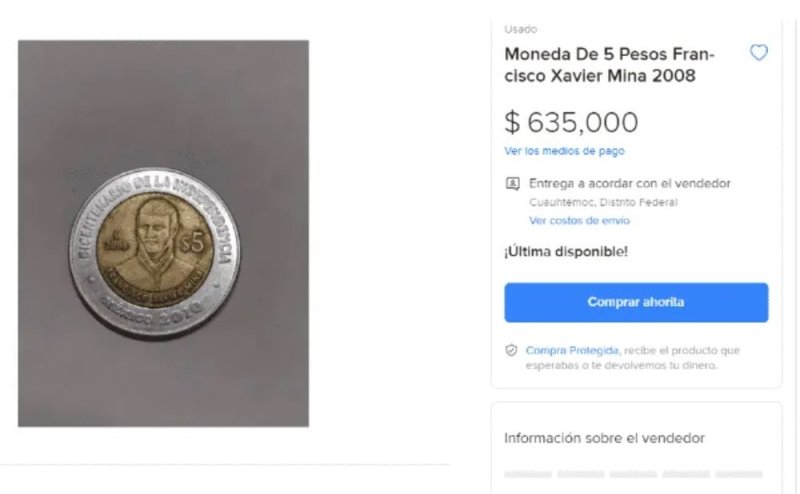Click the Compra Protegida shield icon
Image resolution: width=800 pixels, height=494 pixels.
click(x=511, y=350)
